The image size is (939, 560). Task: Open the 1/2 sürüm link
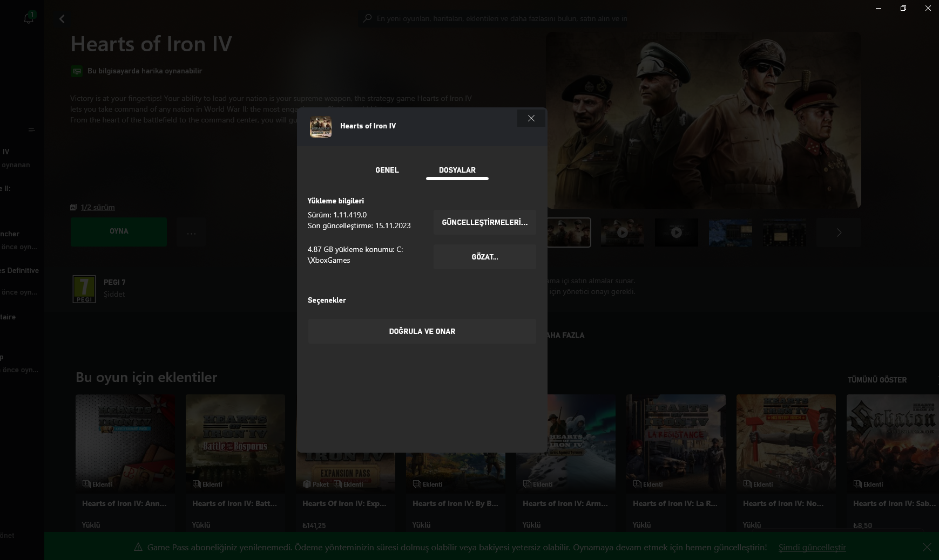[98, 207]
